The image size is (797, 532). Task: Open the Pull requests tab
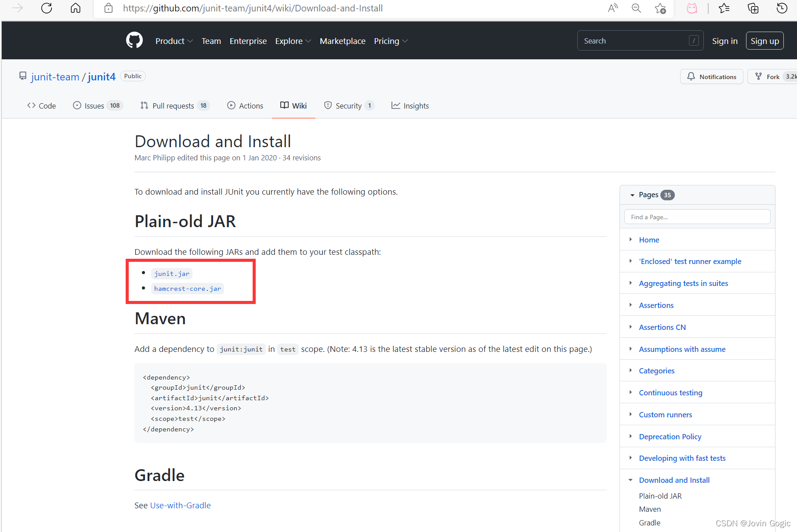(174, 105)
